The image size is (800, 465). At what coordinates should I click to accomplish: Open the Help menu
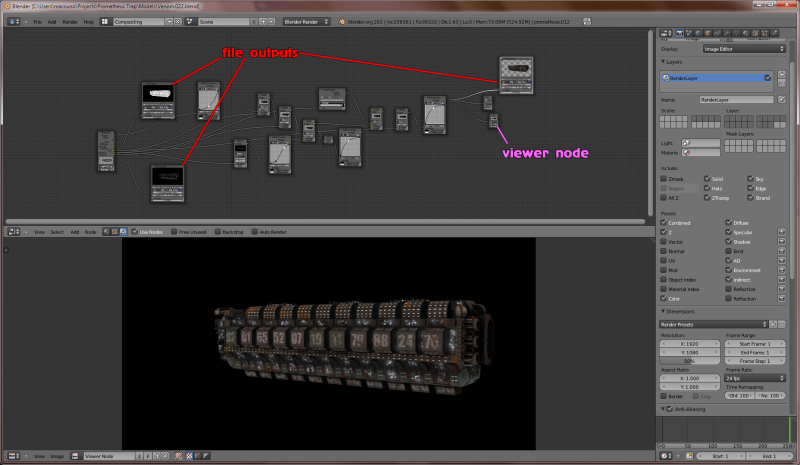[88, 22]
